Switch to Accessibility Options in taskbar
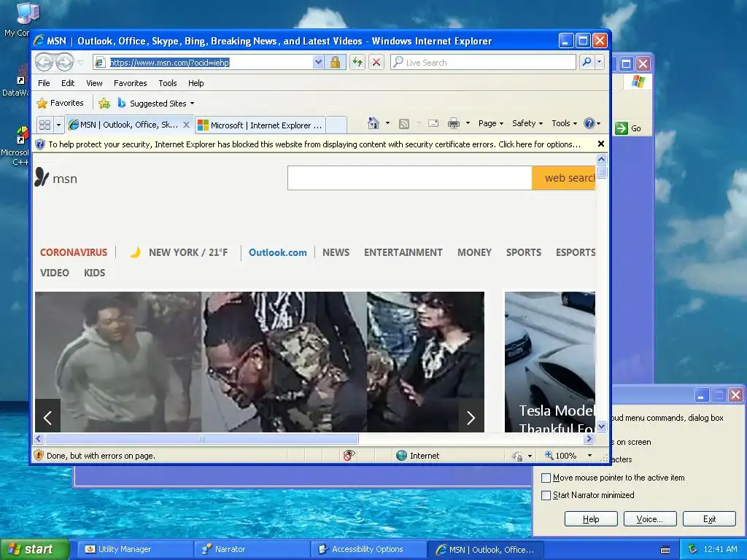The image size is (747, 560). coord(368,549)
